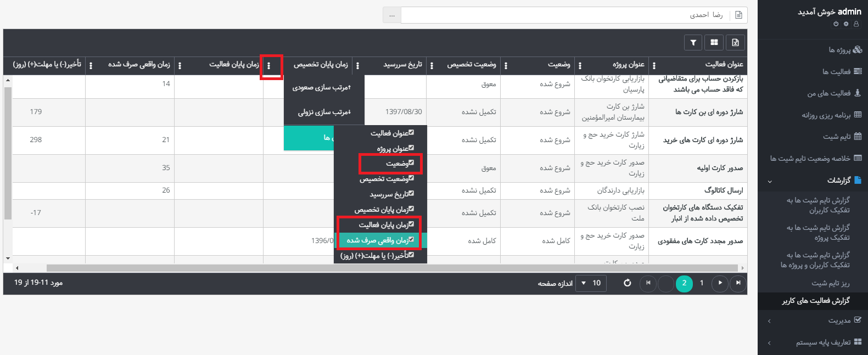868x355 pixels.
Task: Uncheck the وضعیت column checkbox
Action: [x=411, y=163]
